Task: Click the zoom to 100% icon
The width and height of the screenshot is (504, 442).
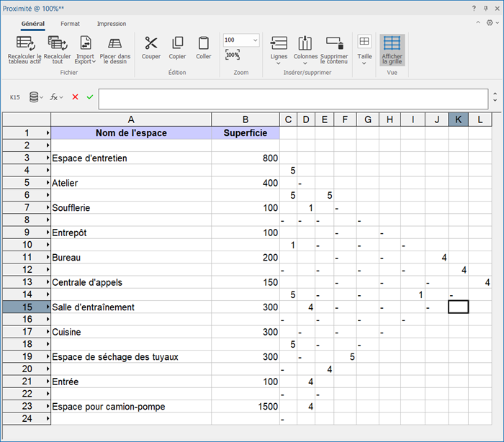Action: click(x=233, y=55)
